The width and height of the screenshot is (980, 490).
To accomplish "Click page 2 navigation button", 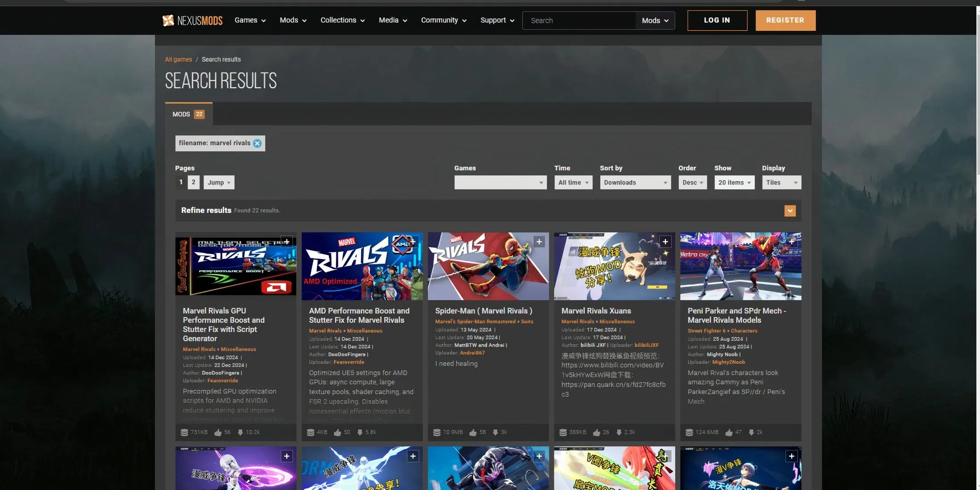I will [x=193, y=182].
